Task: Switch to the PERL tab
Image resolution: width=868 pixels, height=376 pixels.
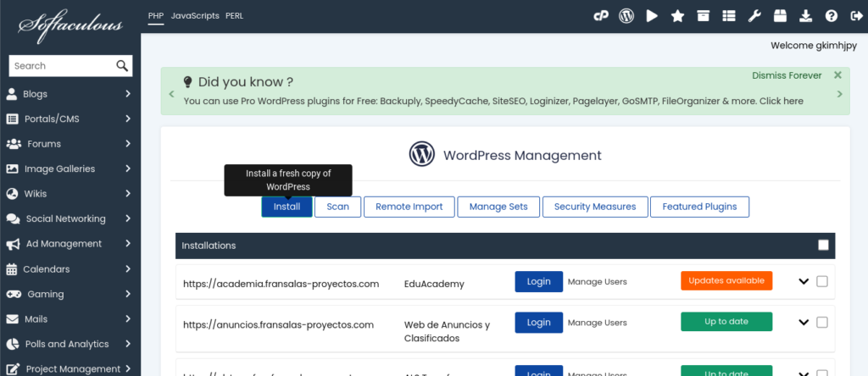Action: [234, 16]
